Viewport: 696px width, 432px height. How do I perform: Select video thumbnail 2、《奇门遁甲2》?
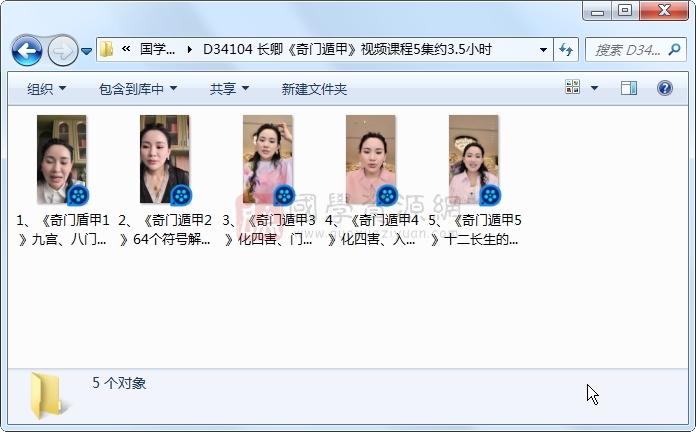click(x=165, y=159)
